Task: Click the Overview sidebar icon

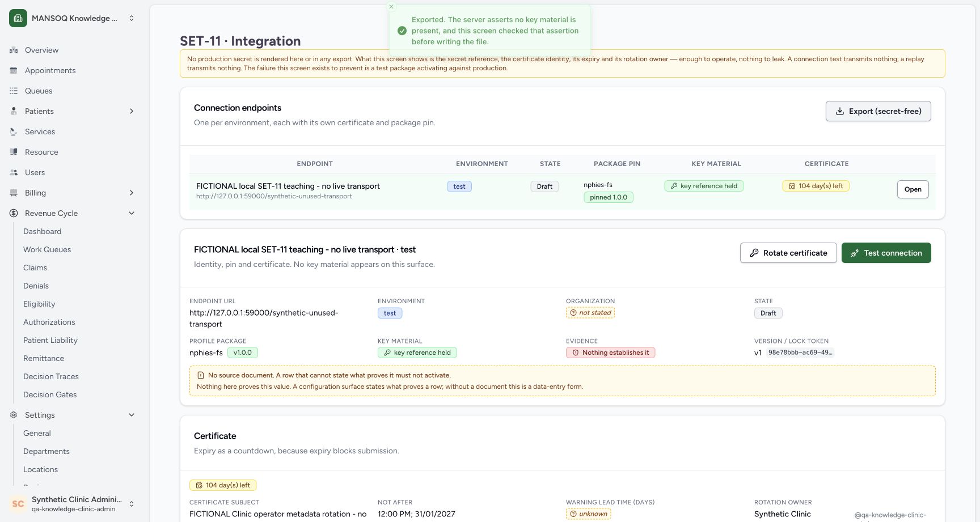Action: click(14, 50)
